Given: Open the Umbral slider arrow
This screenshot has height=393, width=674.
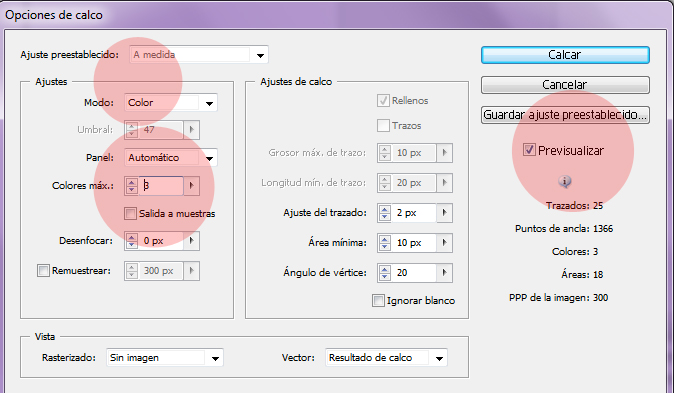Looking at the screenshot, I should click(191, 129).
